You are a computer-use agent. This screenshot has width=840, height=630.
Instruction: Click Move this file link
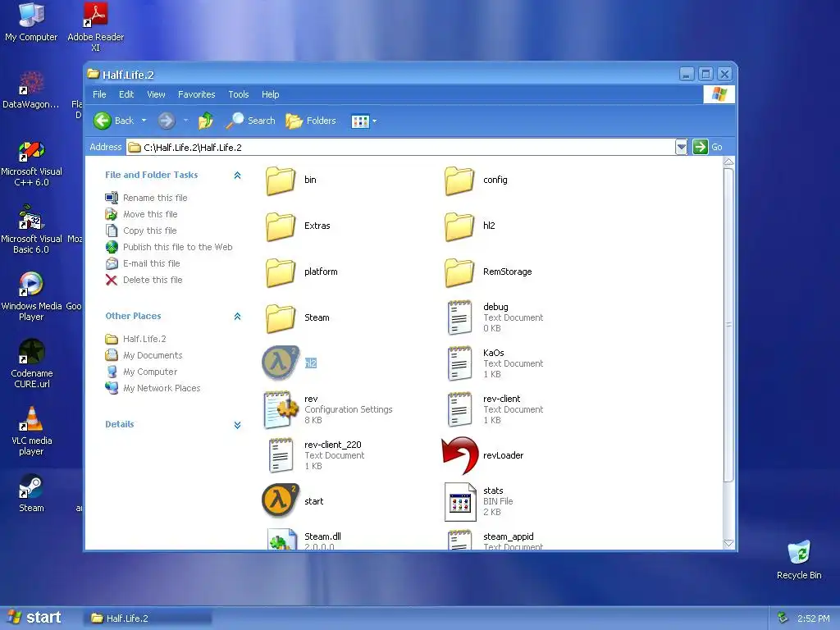pyautogui.click(x=150, y=214)
